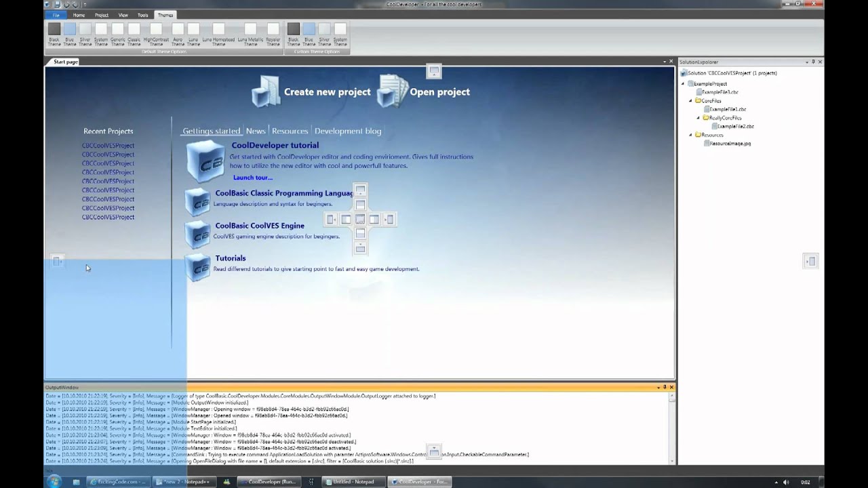Screen dimensions: 868x488
Task: Click the CoolDeveloper tutorial cube icon
Action: (x=205, y=161)
